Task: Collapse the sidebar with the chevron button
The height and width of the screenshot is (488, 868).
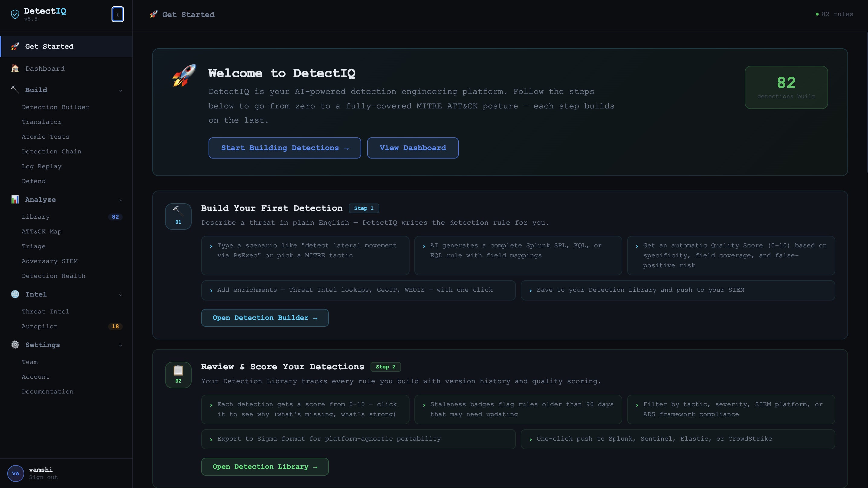Action: pos(118,14)
